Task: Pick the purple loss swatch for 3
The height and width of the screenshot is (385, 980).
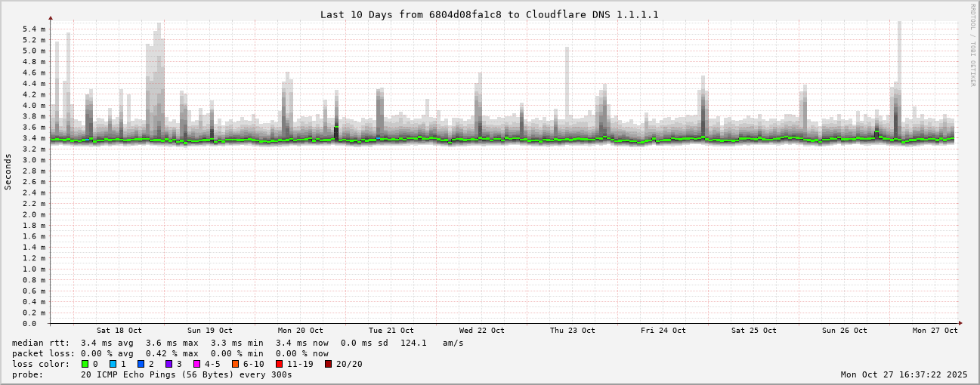Action: 168,364
